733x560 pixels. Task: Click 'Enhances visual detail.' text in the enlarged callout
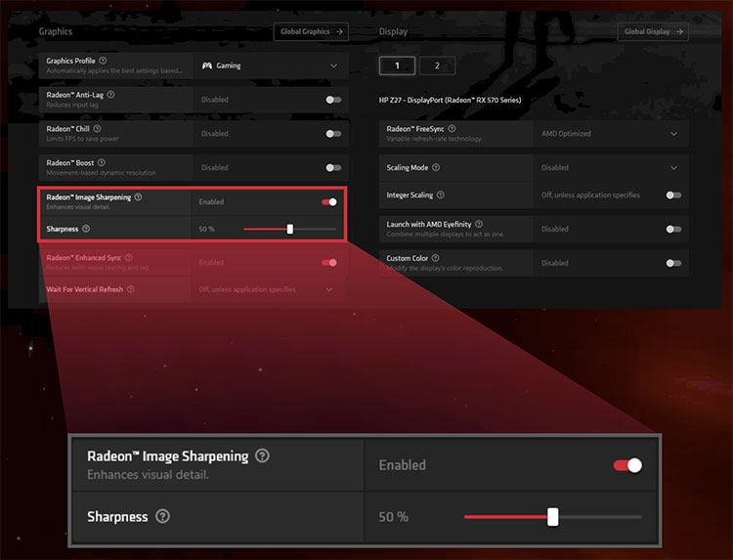point(148,474)
